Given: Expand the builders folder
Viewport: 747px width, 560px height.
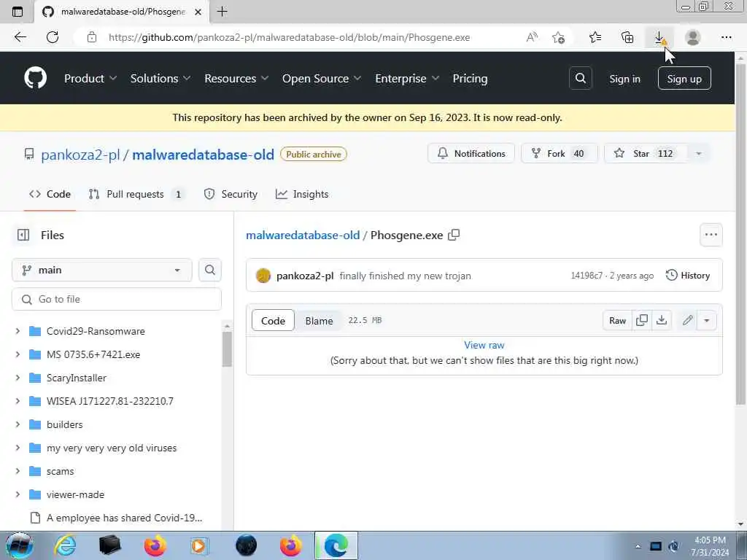Looking at the screenshot, I should [18, 424].
